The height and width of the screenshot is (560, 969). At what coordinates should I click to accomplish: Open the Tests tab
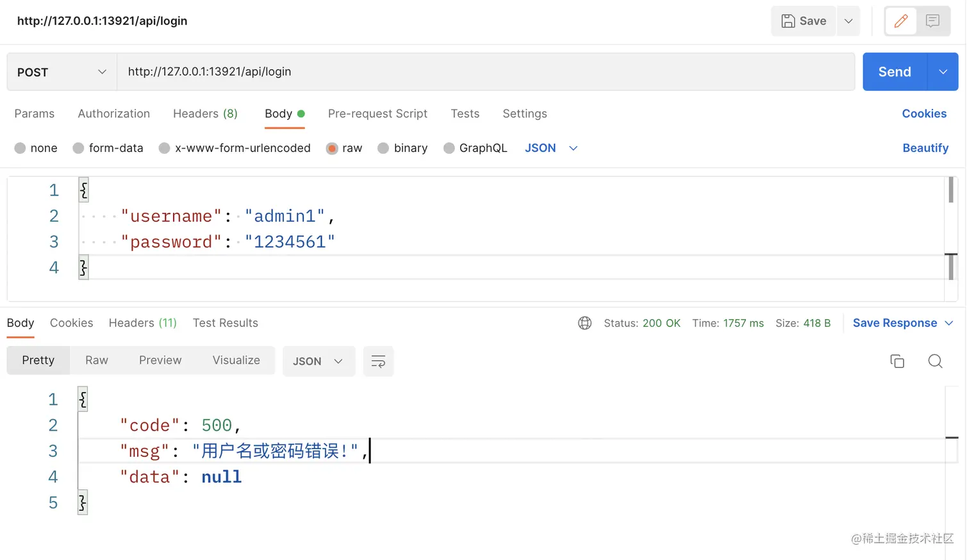[x=465, y=113]
